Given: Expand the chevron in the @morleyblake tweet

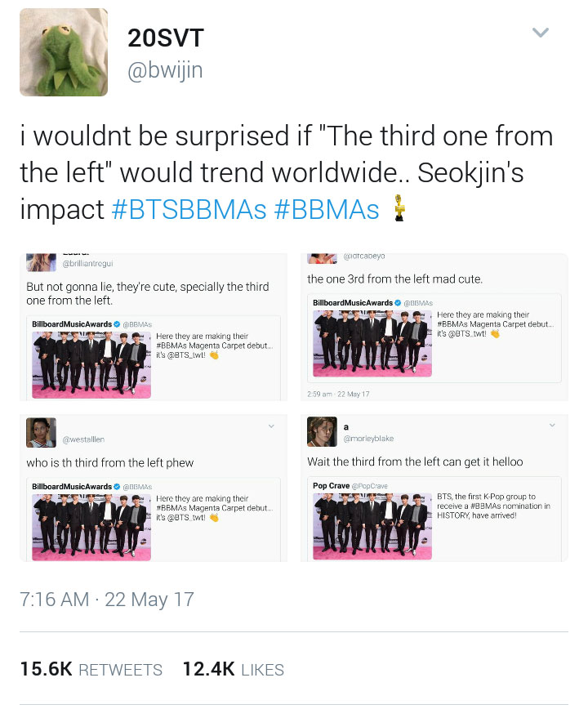Looking at the screenshot, I should [x=552, y=425].
